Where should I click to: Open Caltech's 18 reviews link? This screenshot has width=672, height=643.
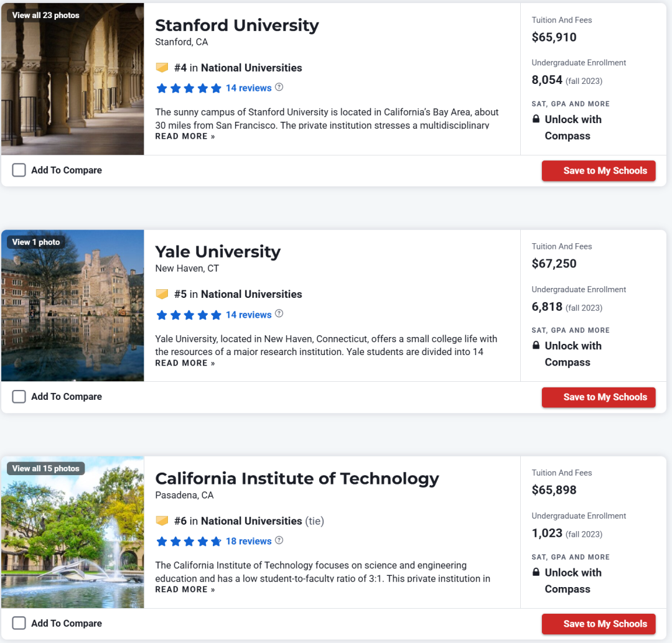[248, 542]
